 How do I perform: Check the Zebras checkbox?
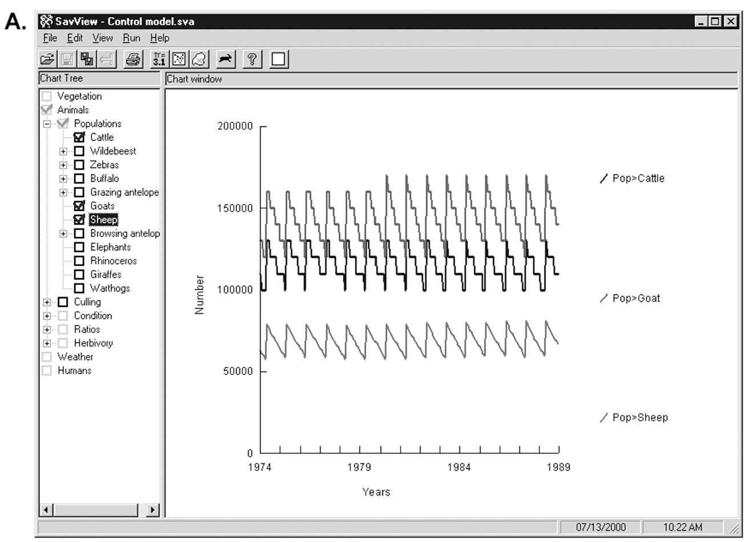coord(79,165)
